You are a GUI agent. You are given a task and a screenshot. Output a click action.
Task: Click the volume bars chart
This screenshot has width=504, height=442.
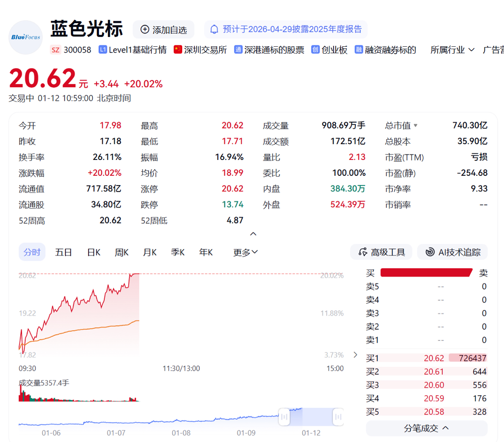(79, 393)
